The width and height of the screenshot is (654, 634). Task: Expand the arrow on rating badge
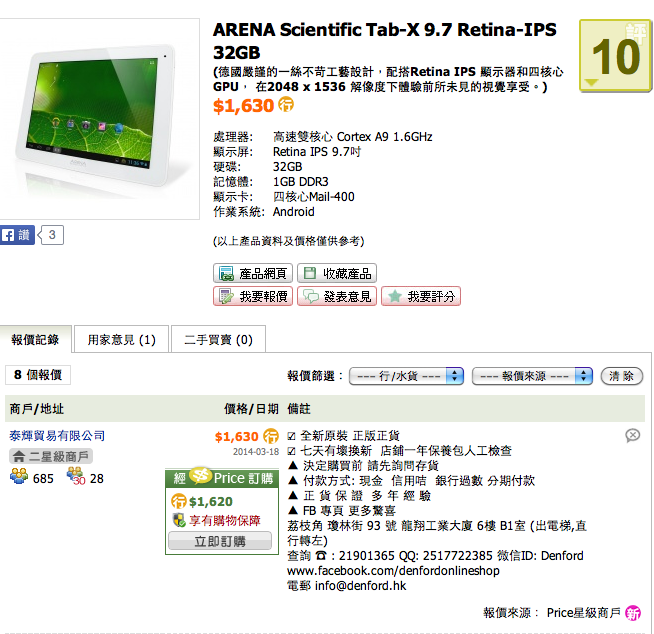(591, 82)
